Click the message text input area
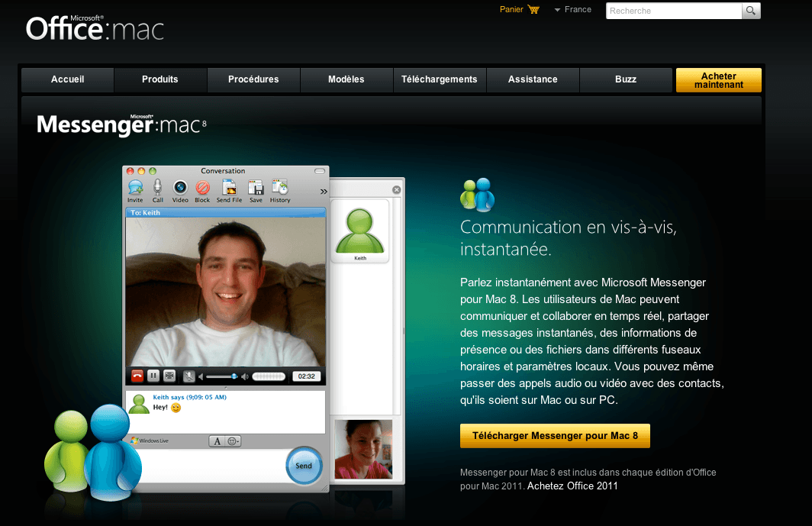812x526 pixels. click(212, 466)
